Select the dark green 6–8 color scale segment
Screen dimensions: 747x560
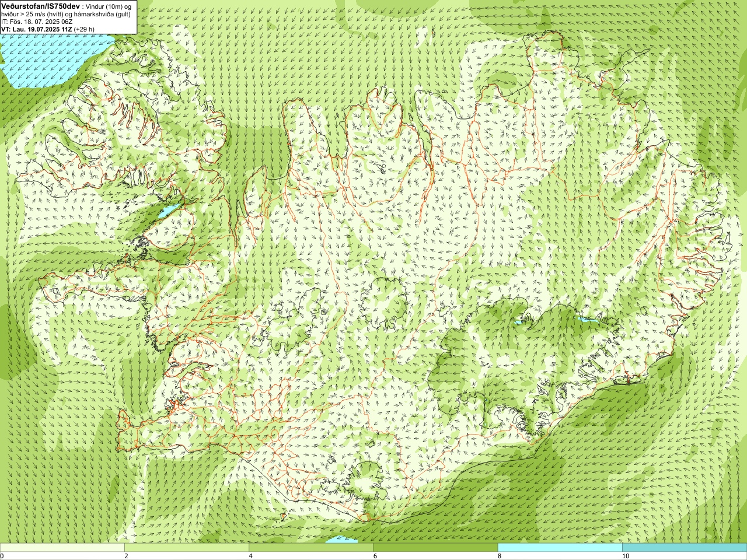[x=435, y=548]
